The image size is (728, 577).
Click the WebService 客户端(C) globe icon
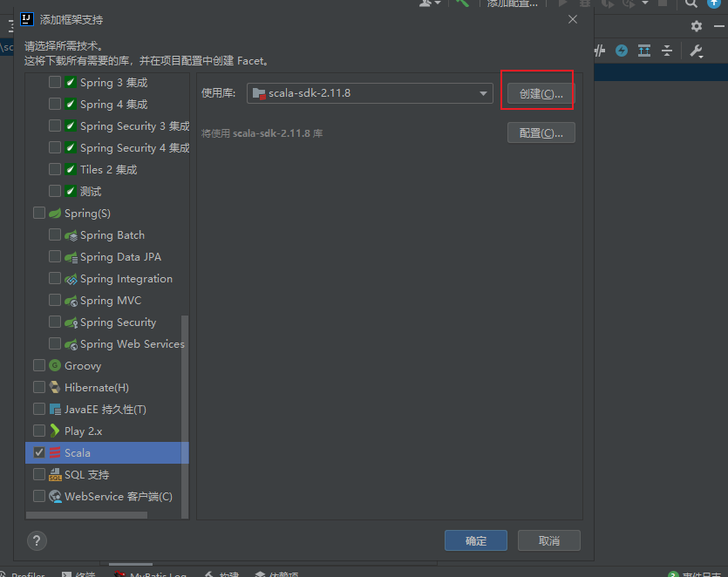click(55, 496)
